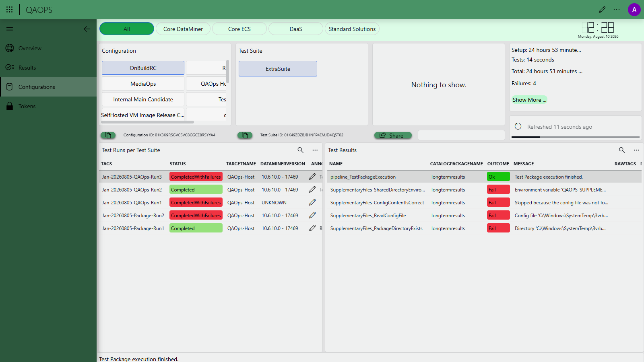
Task: Click the Configuration list horizontal scrollbar
Action: 148,122
